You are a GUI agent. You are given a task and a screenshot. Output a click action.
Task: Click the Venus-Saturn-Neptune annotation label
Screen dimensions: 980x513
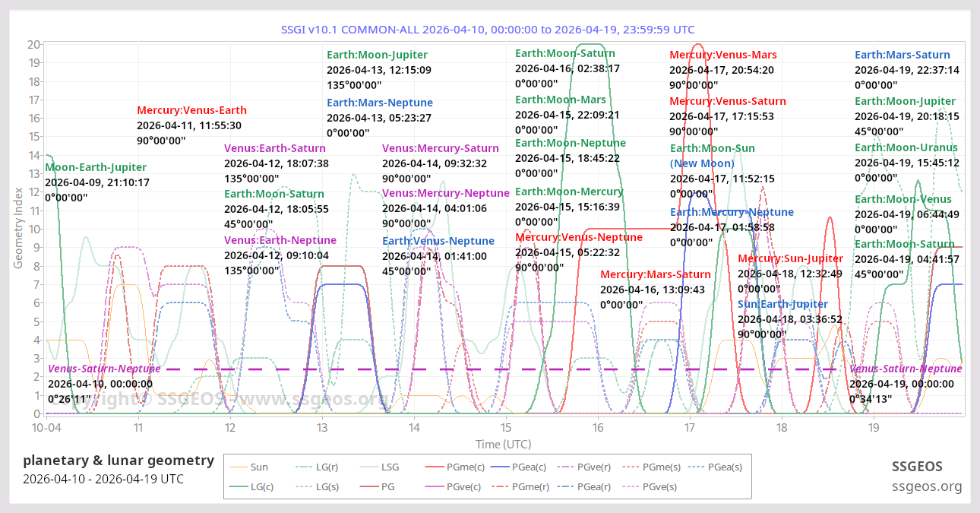pos(103,368)
